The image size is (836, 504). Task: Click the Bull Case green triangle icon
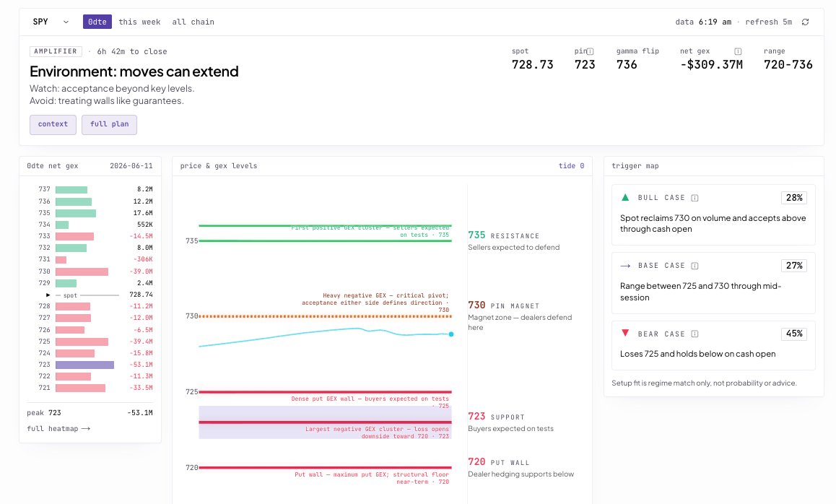coord(625,197)
